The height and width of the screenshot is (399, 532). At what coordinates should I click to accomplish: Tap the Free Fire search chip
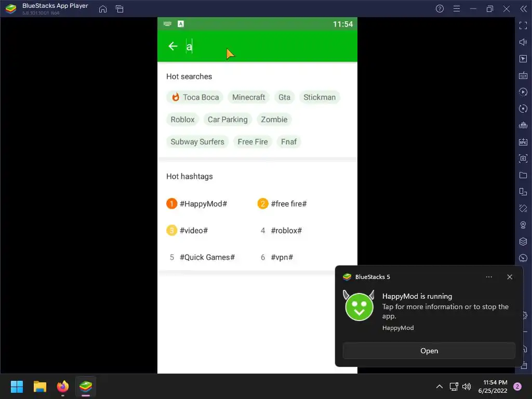coord(253,142)
